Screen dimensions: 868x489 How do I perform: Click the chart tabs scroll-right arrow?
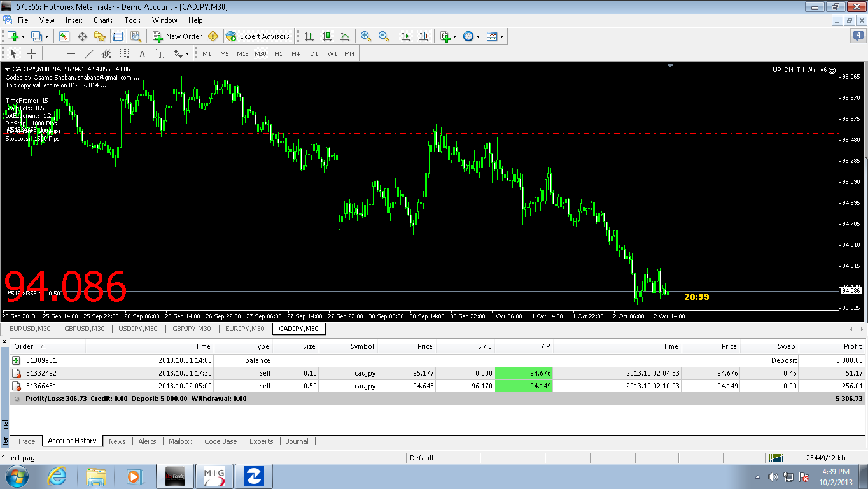(x=862, y=329)
